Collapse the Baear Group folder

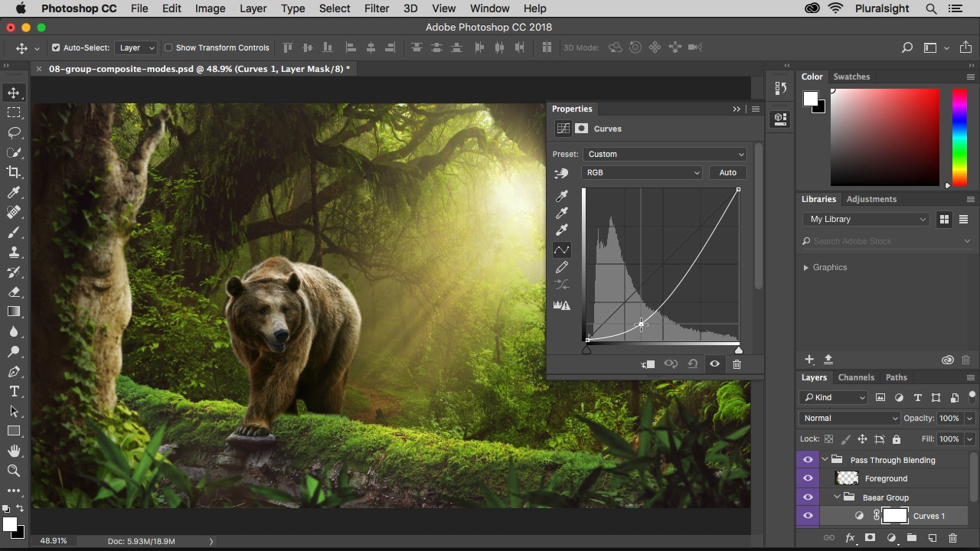pos(836,497)
